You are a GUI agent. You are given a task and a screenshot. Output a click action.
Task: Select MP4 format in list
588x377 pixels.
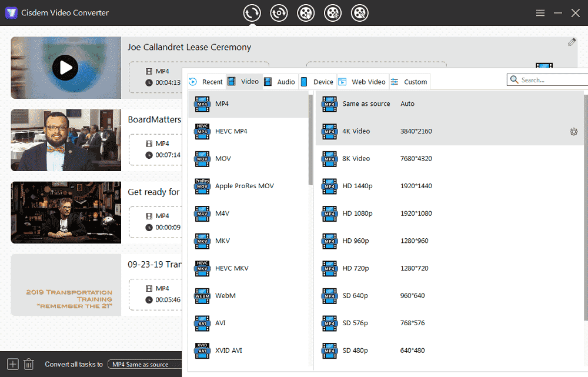point(248,104)
